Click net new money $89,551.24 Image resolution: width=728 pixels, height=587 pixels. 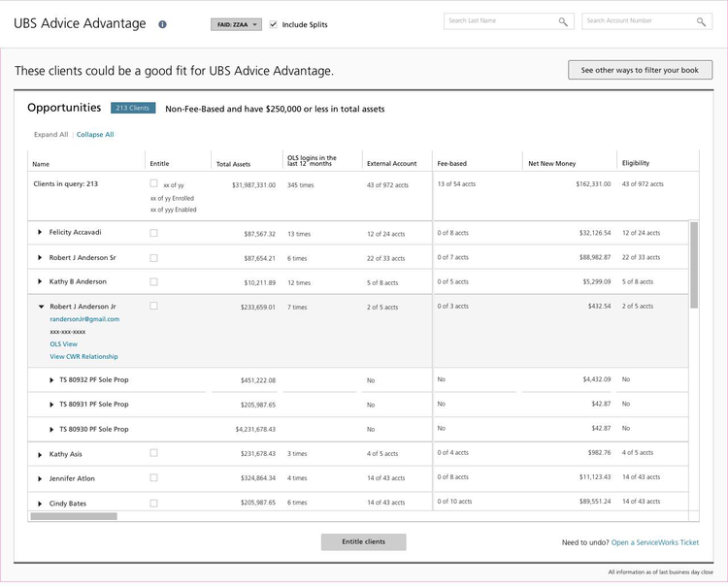pyautogui.click(x=595, y=502)
